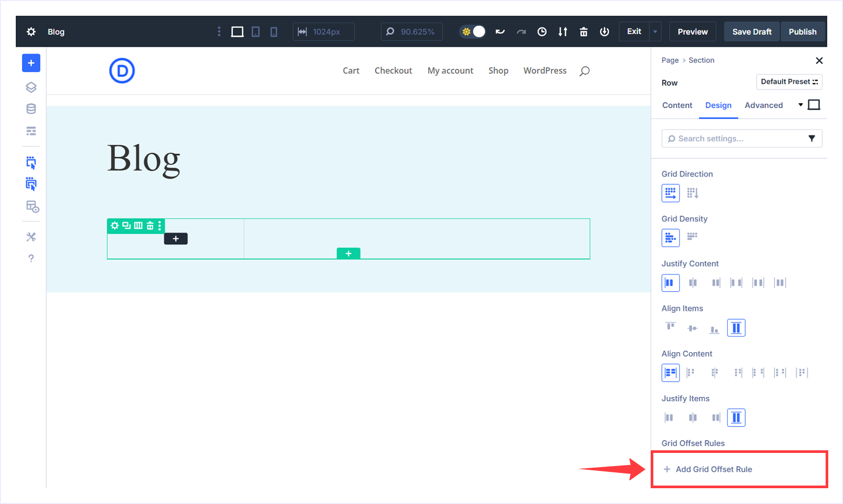Screen dimensions: 843x504
Task: Open the extra settings chevron beside Advanced tab
Action: (x=800, y=105)
